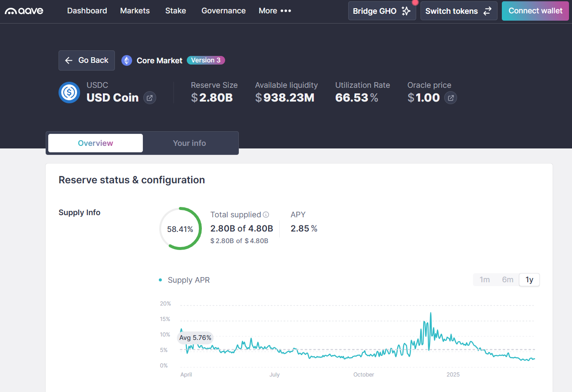The width and height of the screenshot is (572, 392).
Task: Click the October label on chart axis
Action: [x=364, y=375]
